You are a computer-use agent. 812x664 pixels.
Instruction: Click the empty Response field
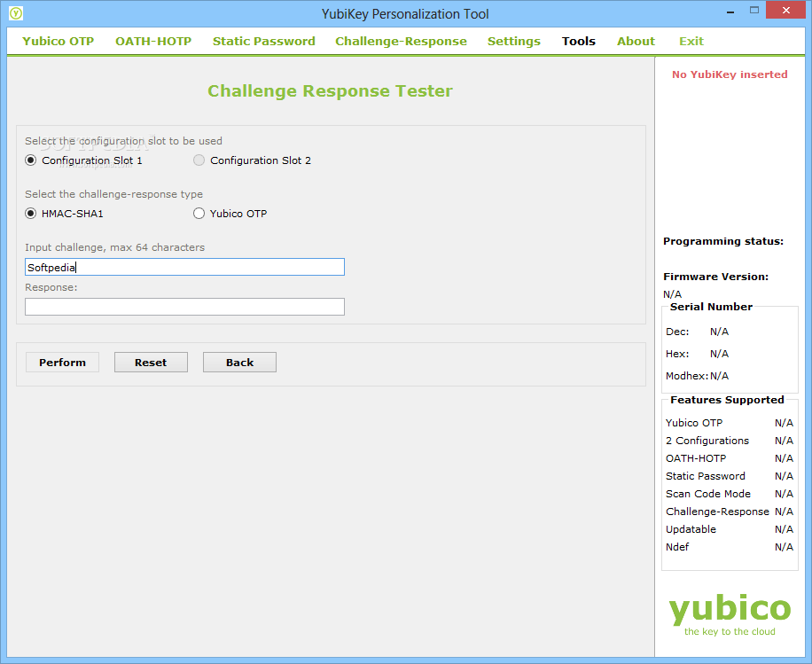184,307
